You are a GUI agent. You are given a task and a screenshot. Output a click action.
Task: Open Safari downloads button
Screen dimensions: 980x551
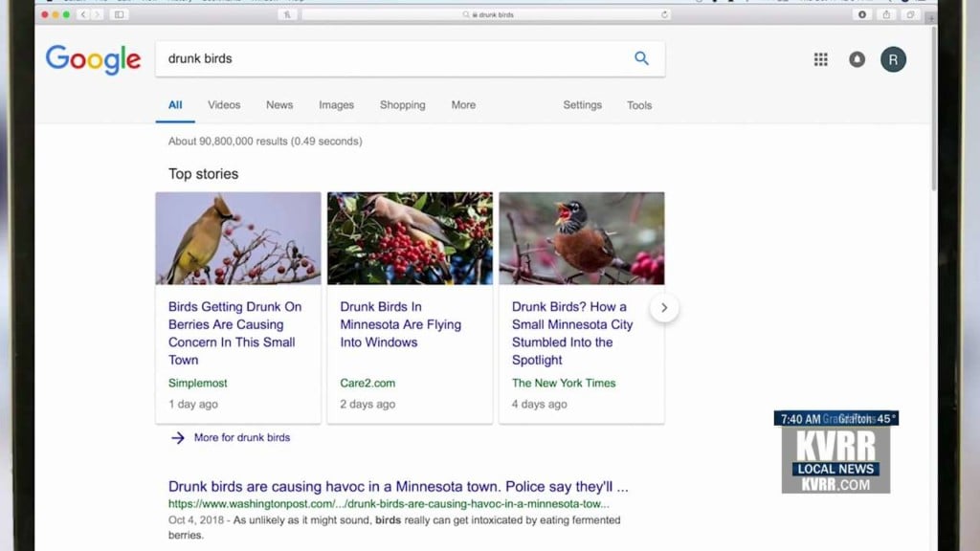(x=862, y=14)
